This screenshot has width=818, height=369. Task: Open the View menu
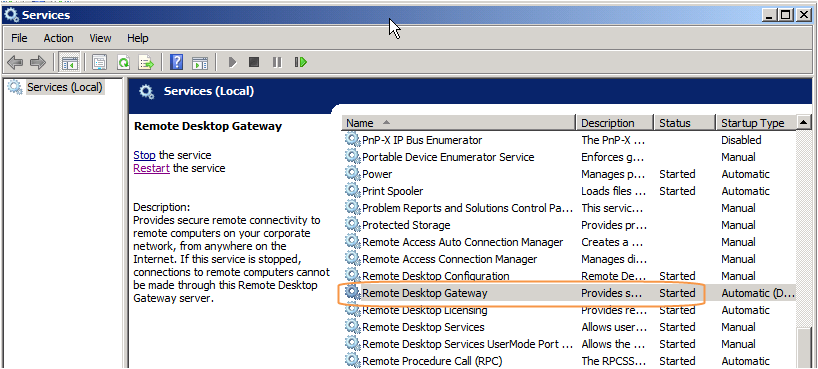click(x=100, y=38)
